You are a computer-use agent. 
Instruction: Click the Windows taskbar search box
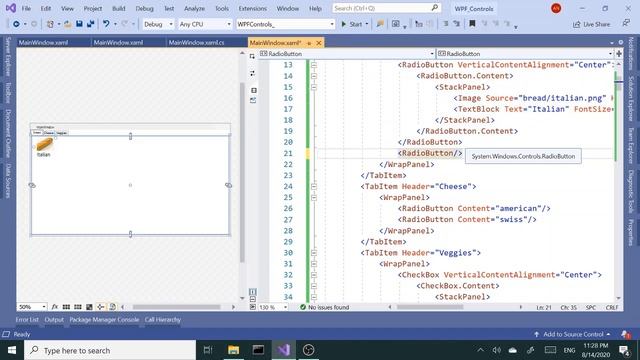point(110,350)
